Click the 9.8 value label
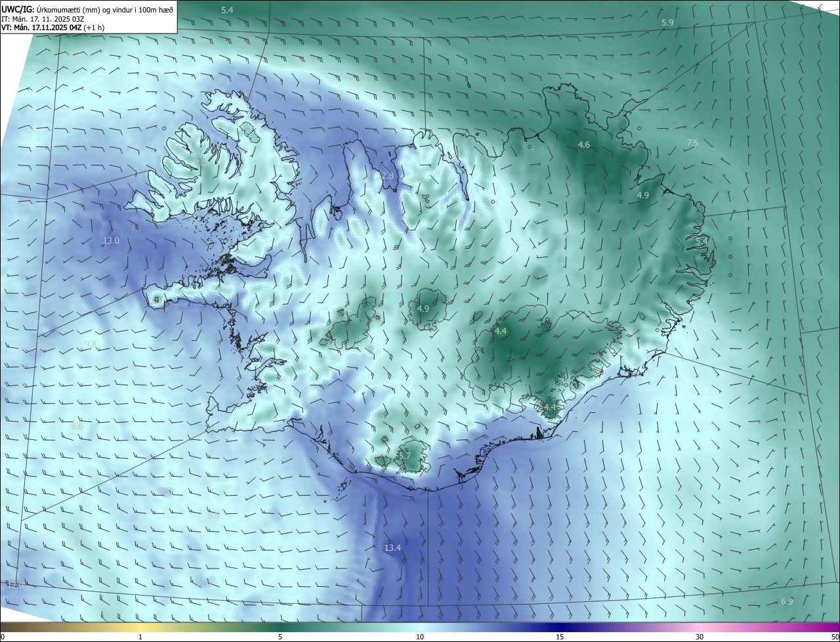This screenshot has height=642, width=840. point(91,345)
